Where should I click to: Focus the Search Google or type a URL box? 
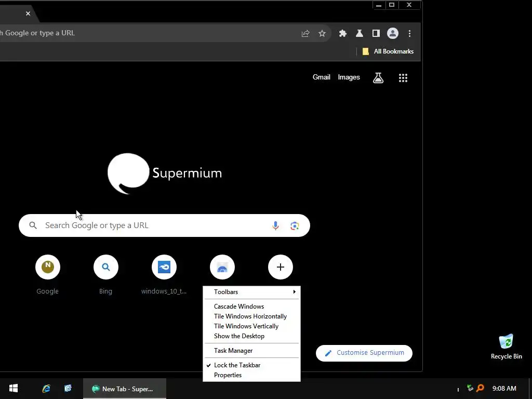point(164,225)
